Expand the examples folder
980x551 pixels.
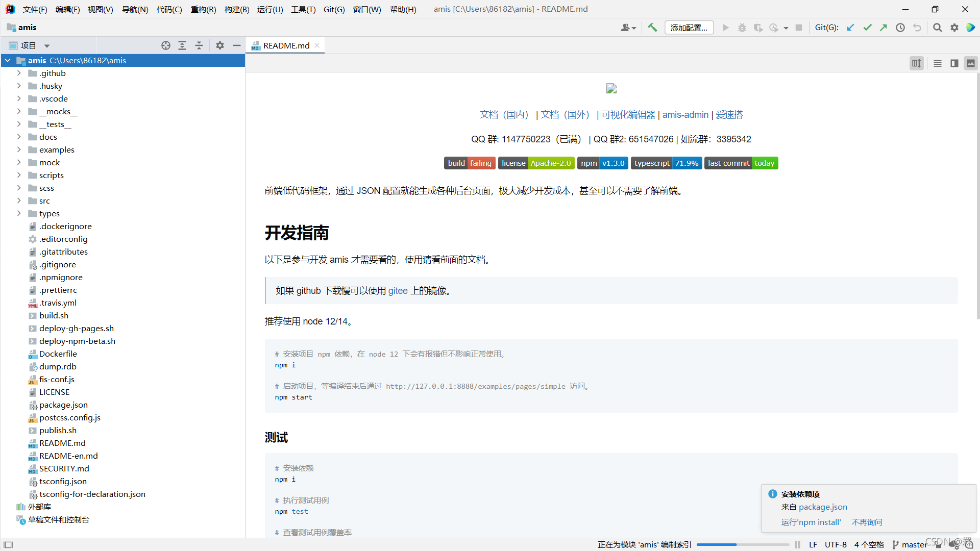click(19, 149)
